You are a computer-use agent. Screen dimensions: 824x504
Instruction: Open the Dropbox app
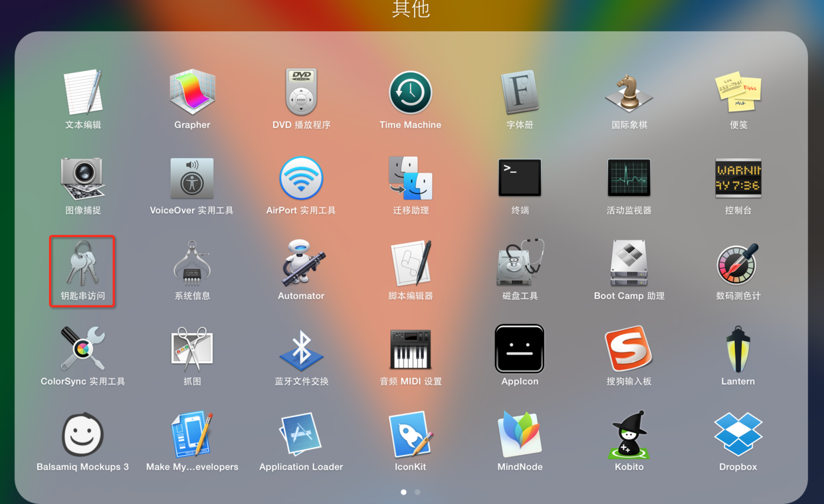[x=738, y=435]
